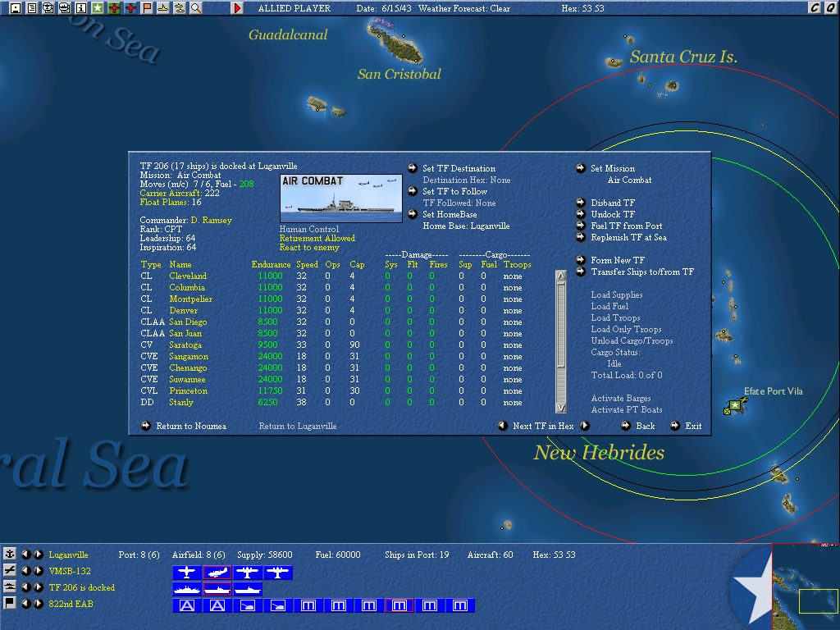The width and height of the screenshot is (840, 630).
Task: Toggle the React to enemy setting
Action: click(x=309, y=247)
